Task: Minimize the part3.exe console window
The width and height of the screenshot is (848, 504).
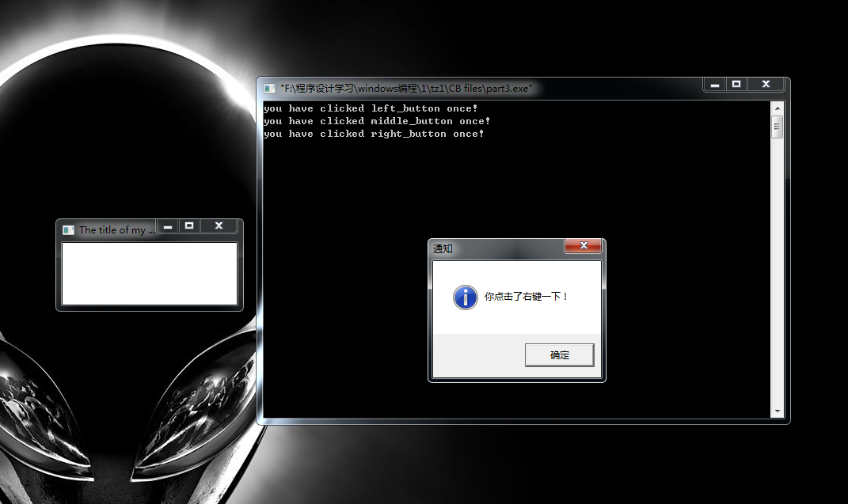Action: tap(714, 85)
